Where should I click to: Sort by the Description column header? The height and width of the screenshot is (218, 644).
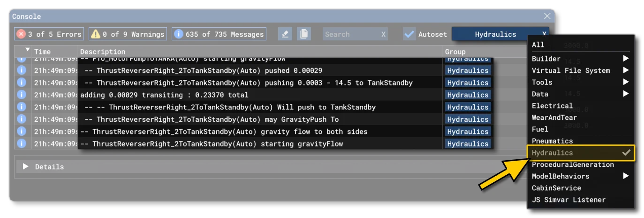[103, 52]
